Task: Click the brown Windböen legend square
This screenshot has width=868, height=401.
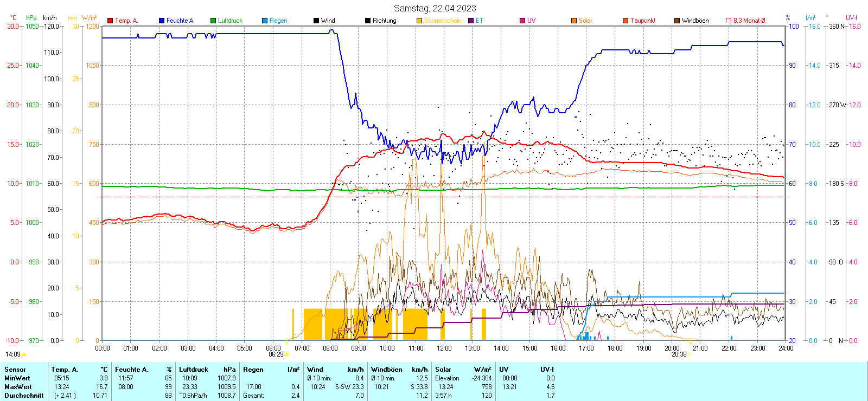Action: click(677, 21)
